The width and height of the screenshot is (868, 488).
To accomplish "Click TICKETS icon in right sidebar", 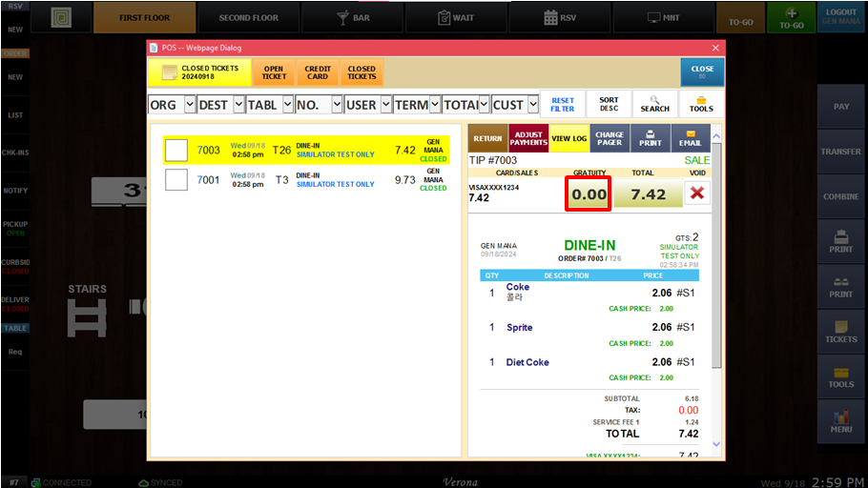I will click(x=841, y=332).
